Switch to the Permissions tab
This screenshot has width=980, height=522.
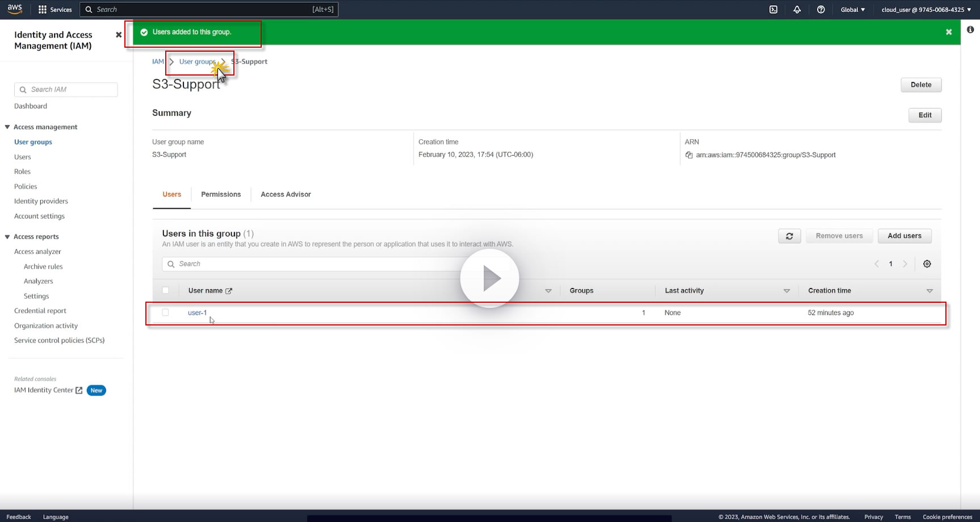click(221, 195)
